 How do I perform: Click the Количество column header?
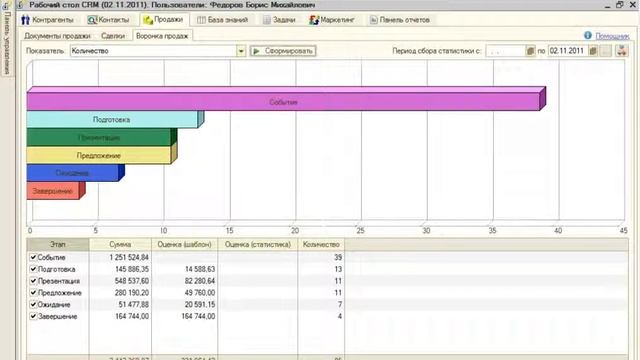point(321,244)
